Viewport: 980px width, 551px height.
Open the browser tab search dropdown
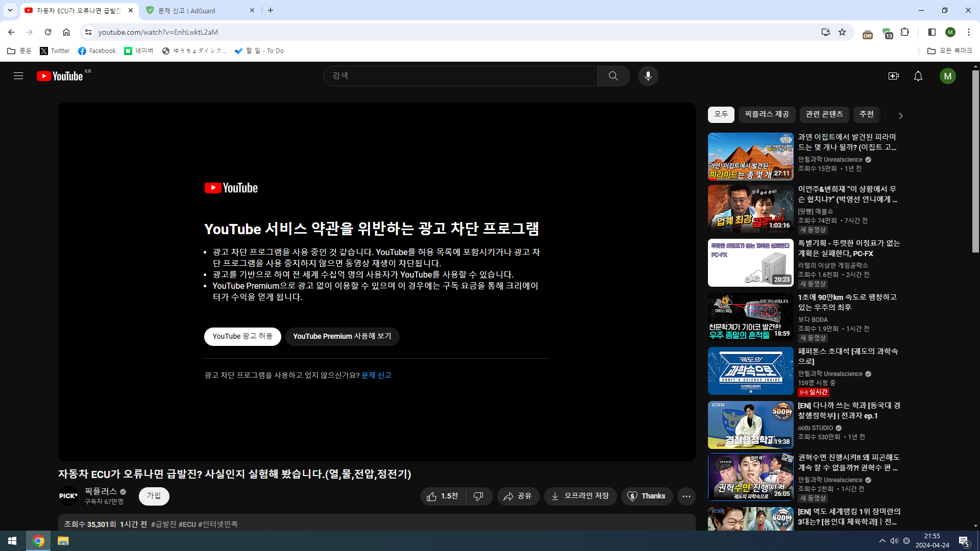point(10,10)
